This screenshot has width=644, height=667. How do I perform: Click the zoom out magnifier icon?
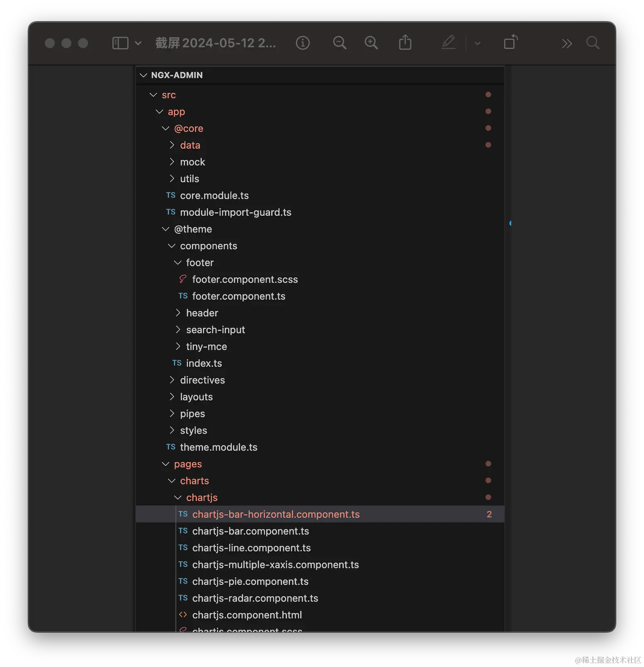click(x=339, y=43)
